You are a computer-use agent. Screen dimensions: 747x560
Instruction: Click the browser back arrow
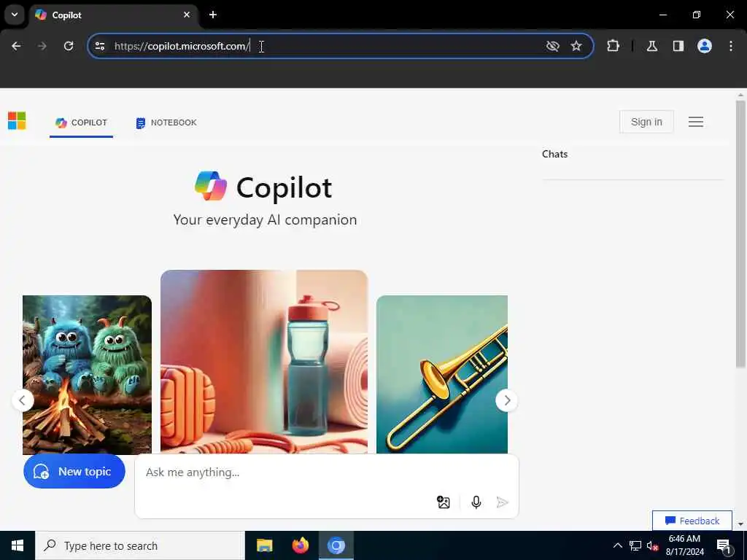coord(16,46)
